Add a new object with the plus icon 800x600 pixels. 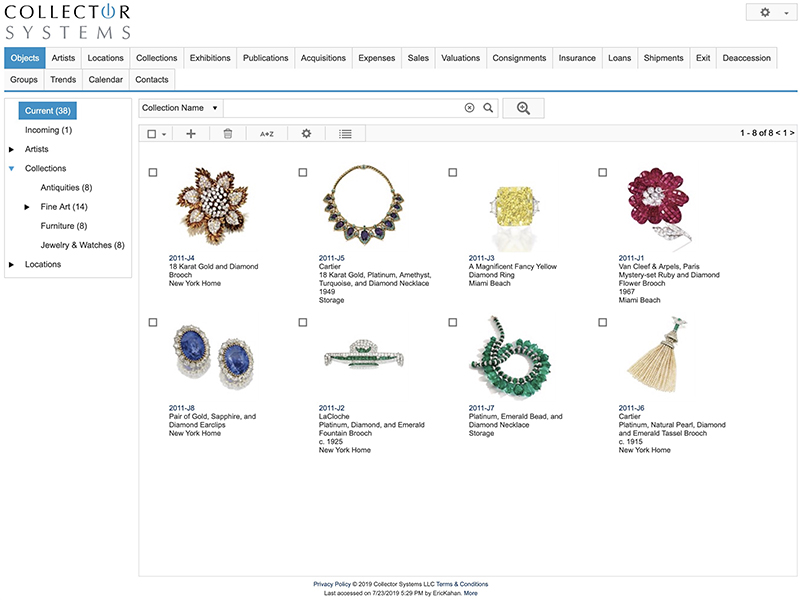pyautogui.click(x=191, y=134)
